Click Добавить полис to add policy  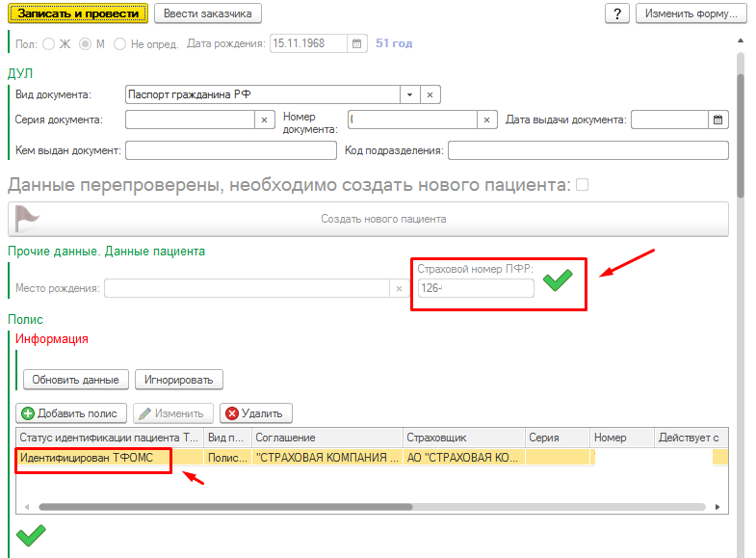pos(70,412)
